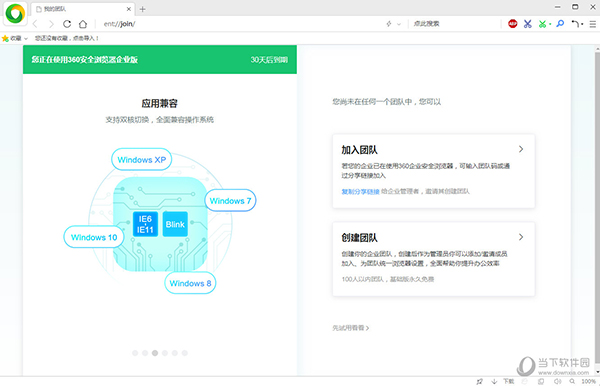Click the Windows XP bubble
Viewport: 600px width, 386px height.
click(142, 160)
